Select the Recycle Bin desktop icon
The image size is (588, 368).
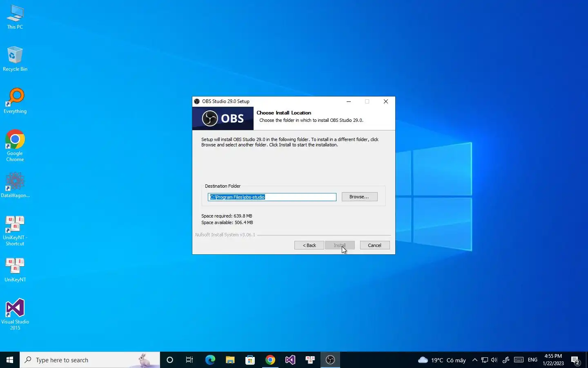[x=15, y=59]
